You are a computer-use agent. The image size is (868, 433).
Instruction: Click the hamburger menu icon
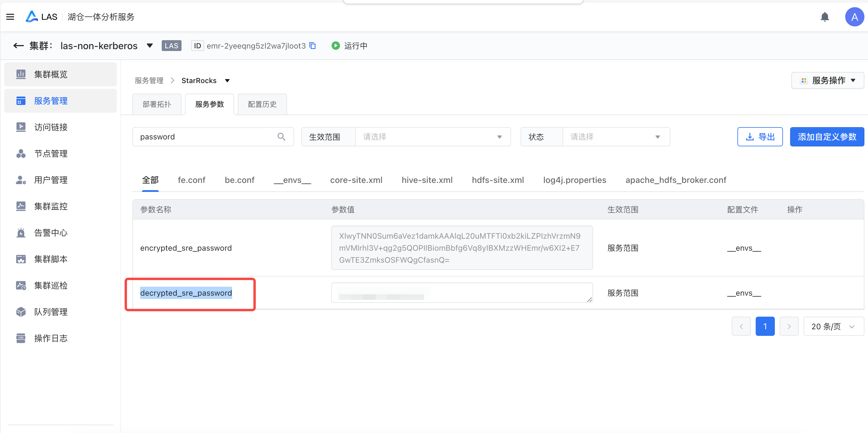[x=10, y=17]
